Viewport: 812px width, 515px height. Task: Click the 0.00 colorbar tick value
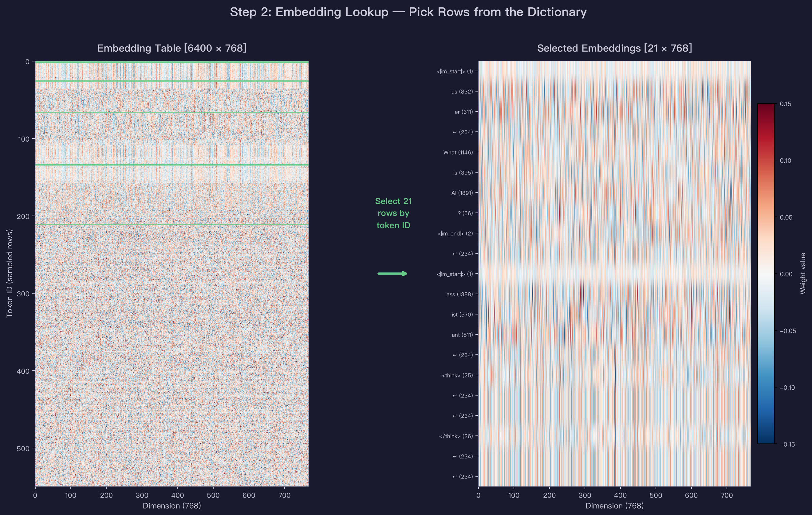(x=786, y=274)
